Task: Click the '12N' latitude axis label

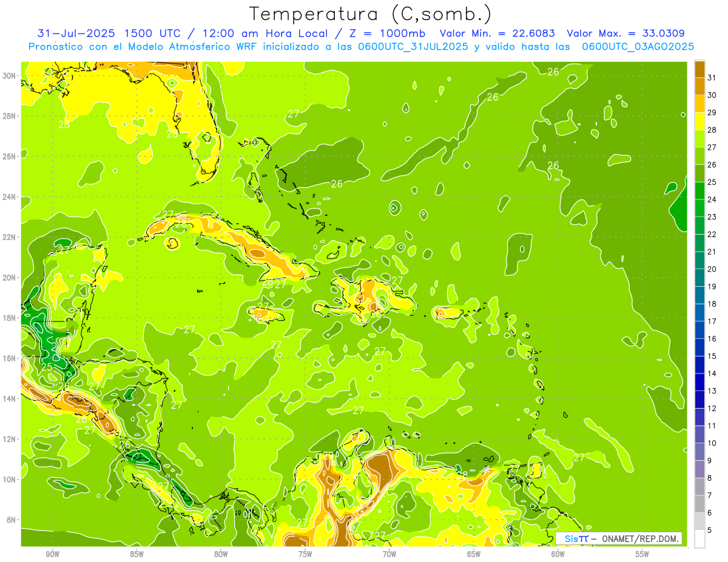Action: pos(9,439)
